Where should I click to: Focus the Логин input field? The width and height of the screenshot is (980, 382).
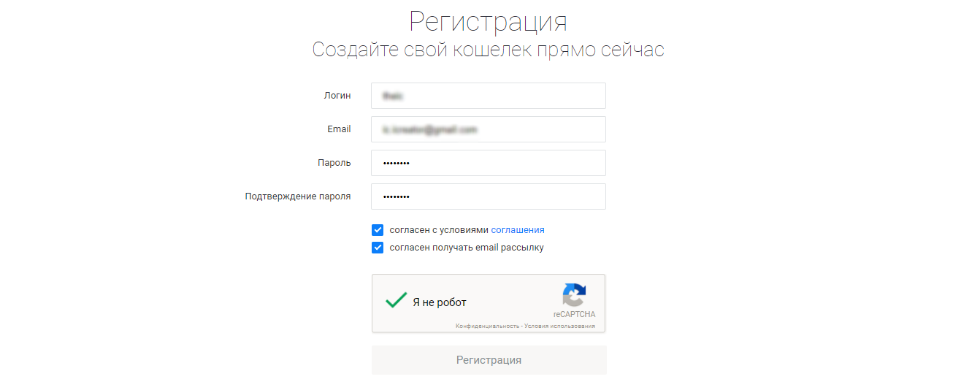click(489, 96)
